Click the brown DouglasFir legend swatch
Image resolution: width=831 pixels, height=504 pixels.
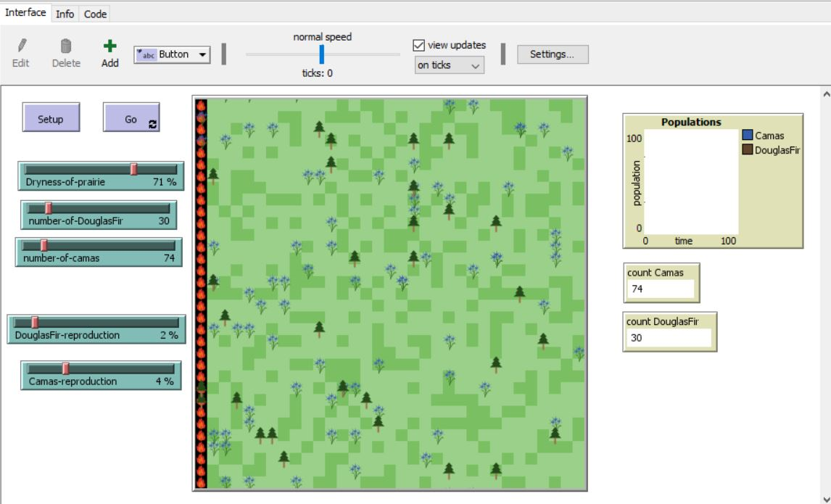coord(748,149)
